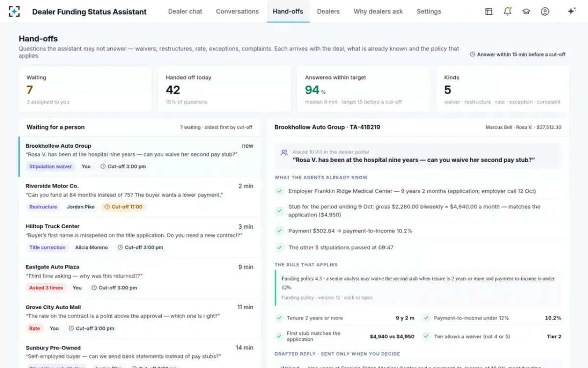The image size is (588, 368).
Task: Open the Why dealers ask tab
Action: coord(378,11)
